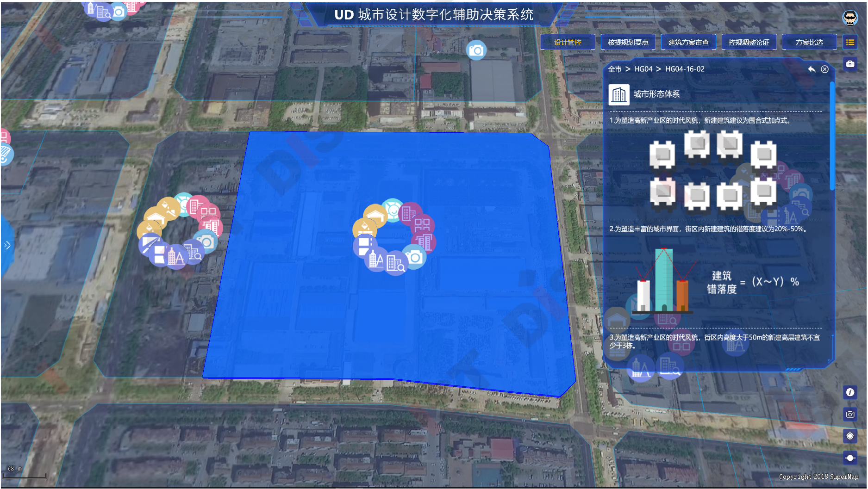The image size is (868, 489).
Task: Select the 设计管控 tab
Action: (568, 42)
